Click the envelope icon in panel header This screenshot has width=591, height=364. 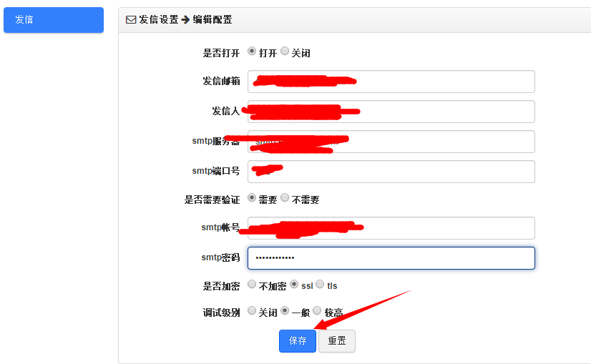point(130,20)
